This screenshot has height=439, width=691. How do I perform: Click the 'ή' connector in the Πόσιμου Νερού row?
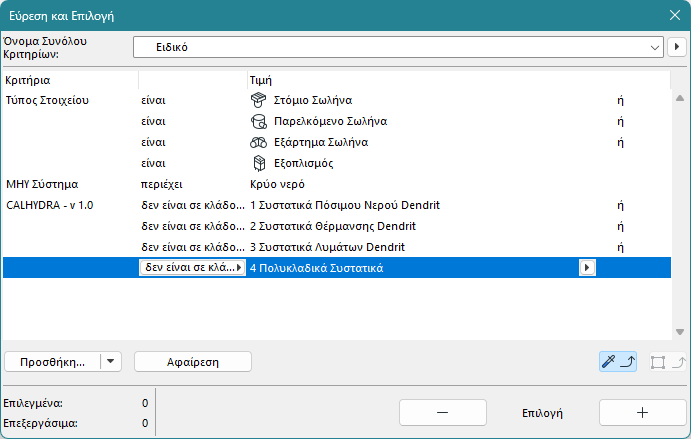click(620, 205)
